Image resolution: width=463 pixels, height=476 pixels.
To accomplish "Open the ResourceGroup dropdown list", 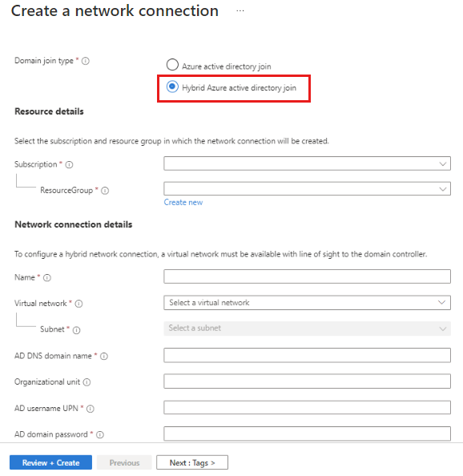I will click(307, 188).
